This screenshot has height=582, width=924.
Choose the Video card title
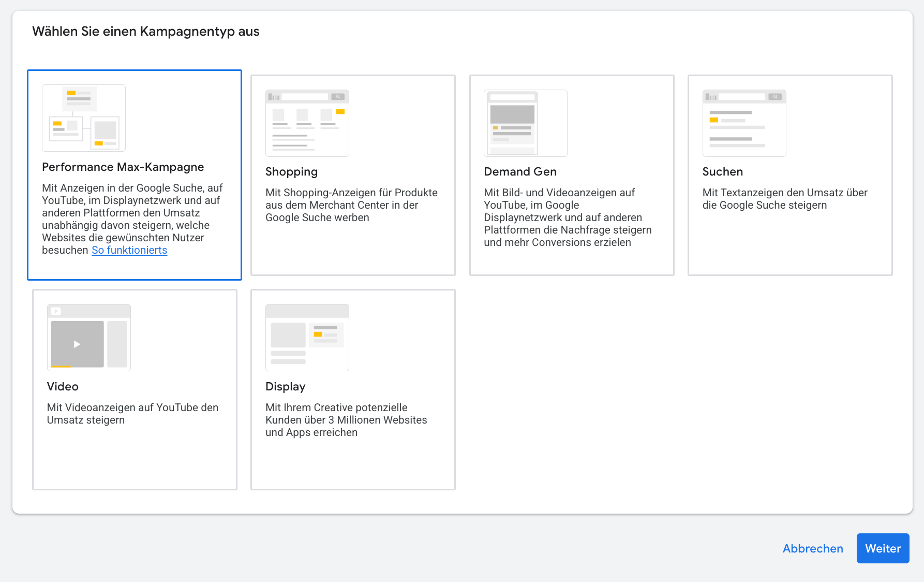(x=63, y=386)
